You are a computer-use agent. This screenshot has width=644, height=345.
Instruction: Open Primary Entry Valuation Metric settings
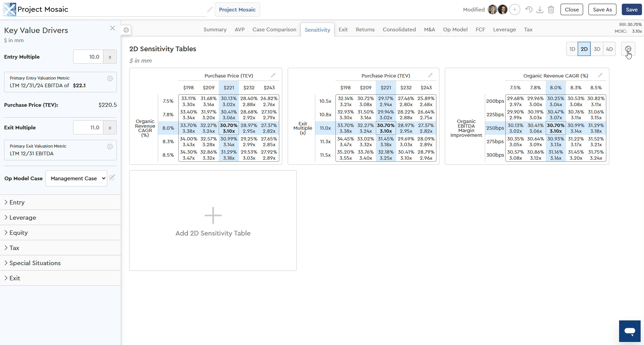click(110, 79)
